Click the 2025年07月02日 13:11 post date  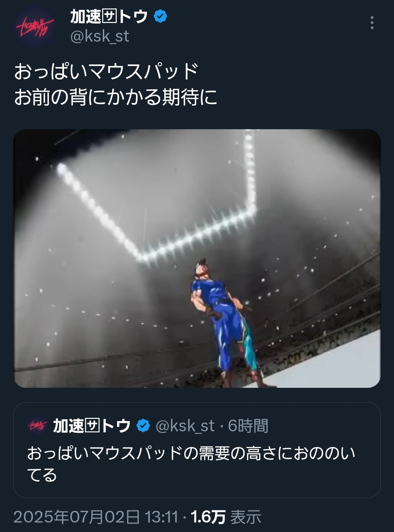coord(96,517)
